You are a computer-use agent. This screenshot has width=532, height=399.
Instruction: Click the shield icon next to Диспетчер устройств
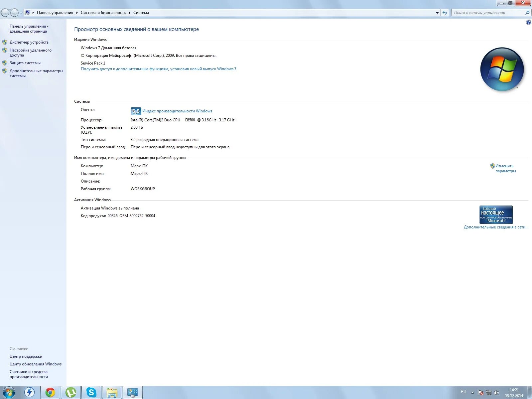point(5,42)
